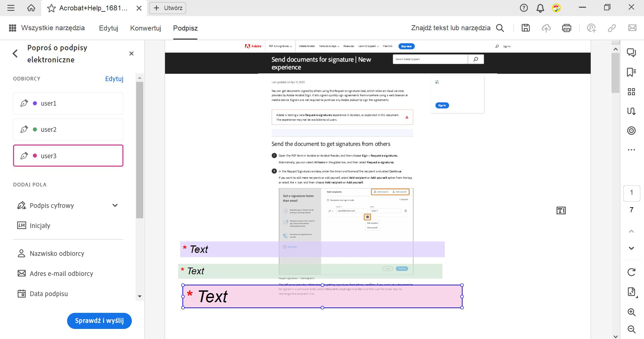Screen dimensions: 644x339
Task: Add a Nazwisko odbiorcy field
Action: coord(51,253)
